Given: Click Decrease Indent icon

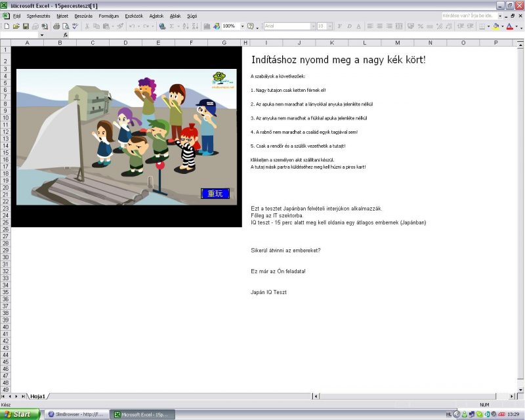Looking at the screenshot, I should pyautogui.click(x=461, y=26).
